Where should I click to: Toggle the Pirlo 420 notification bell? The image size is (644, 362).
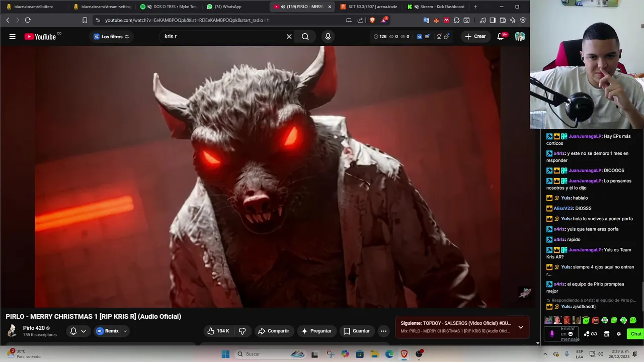point(73,331)
